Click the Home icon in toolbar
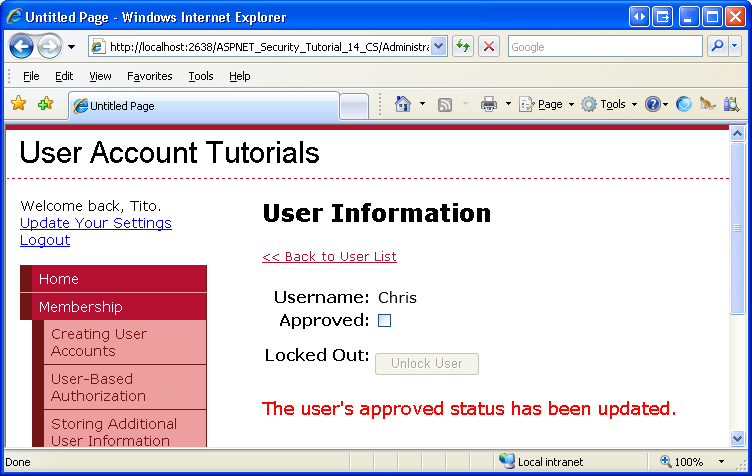The image size is (752, 476). point(403,104)
